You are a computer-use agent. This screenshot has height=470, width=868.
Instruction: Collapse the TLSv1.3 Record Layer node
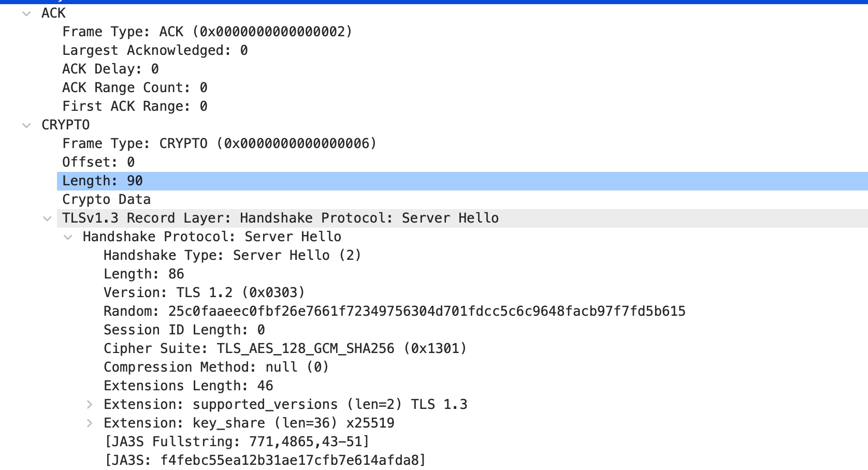[x=48, y=219]
